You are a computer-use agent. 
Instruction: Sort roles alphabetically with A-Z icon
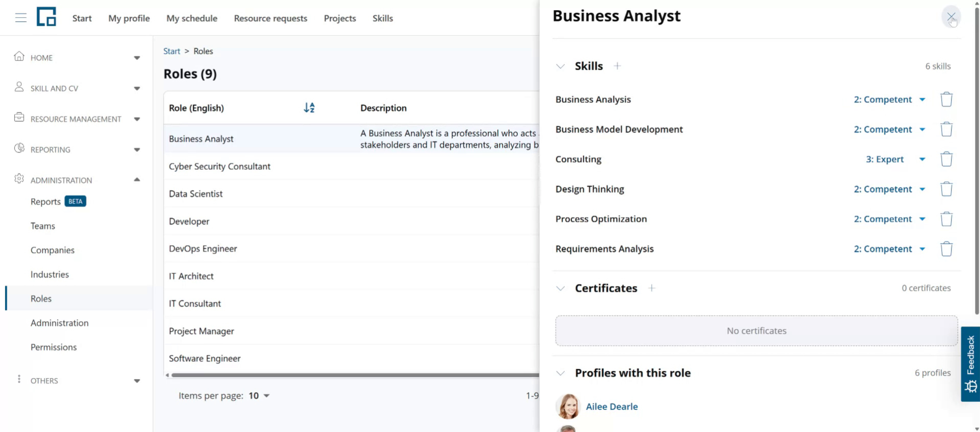click(x=309, y=108)
